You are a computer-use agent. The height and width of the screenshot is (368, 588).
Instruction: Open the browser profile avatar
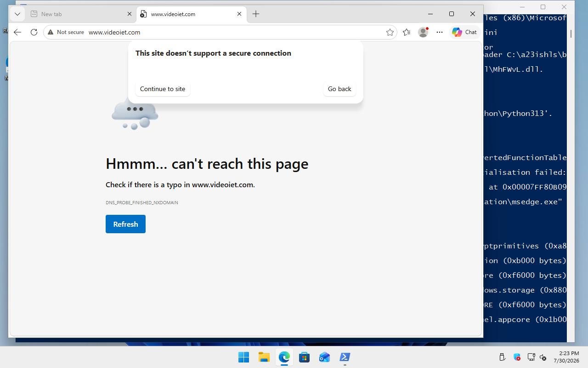423,32
